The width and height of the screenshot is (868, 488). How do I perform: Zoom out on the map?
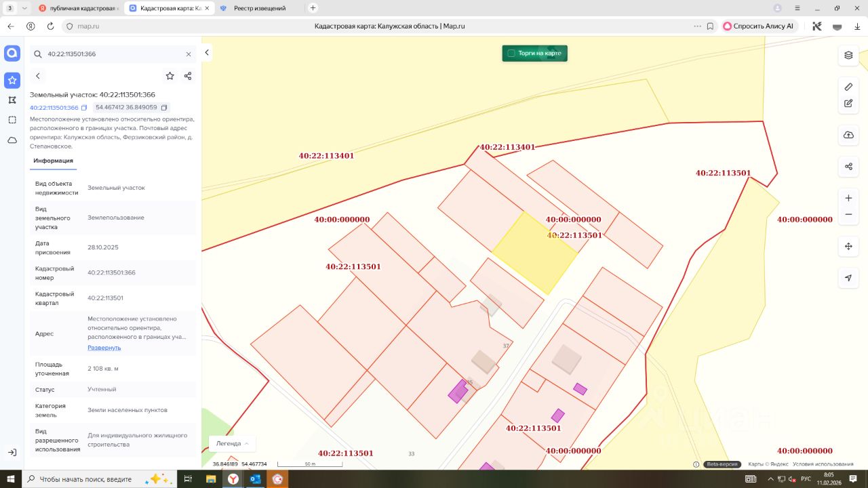coord(848,215)
